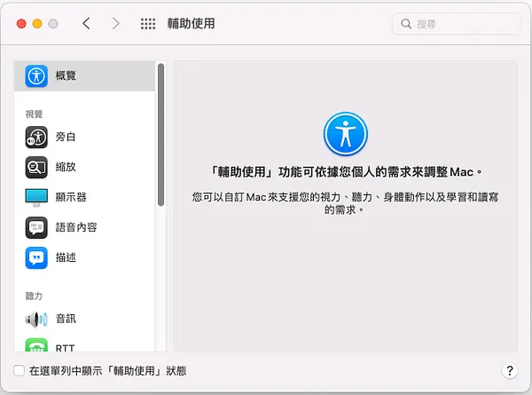Select the 音訊 label in sidebar
532x395 pixels.
pos(66,319)
